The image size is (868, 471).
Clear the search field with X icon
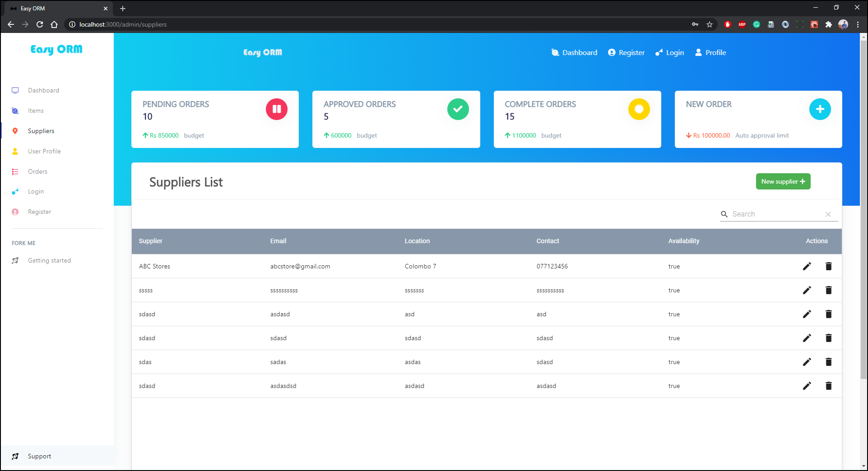point(828,214)
